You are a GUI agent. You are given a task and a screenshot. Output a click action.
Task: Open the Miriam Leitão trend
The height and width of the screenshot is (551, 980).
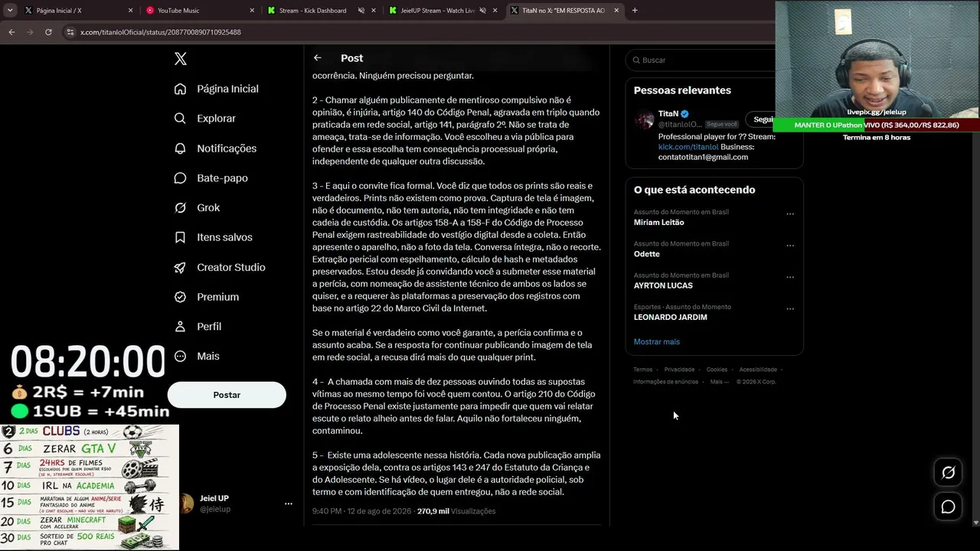click(659, 223)
